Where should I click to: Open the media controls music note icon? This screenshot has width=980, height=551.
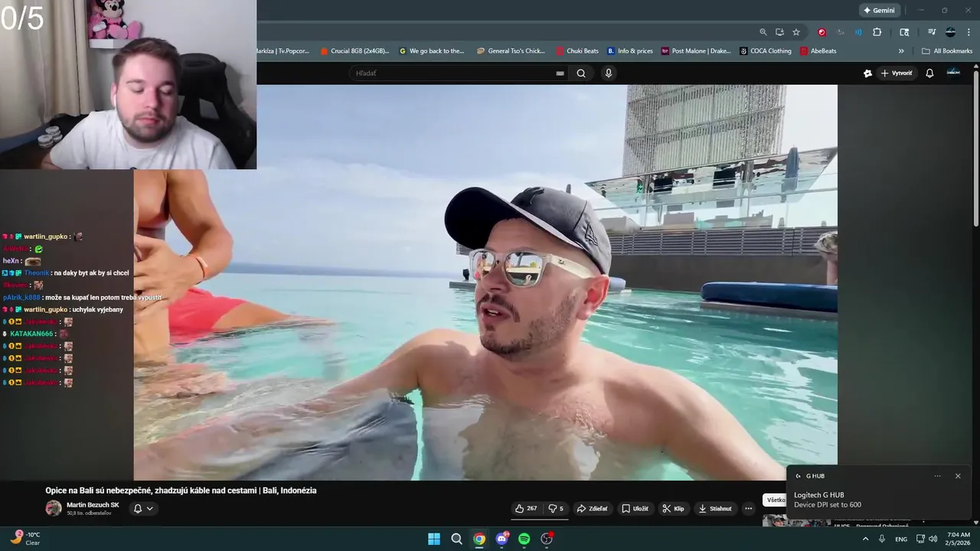coord(932,32)
